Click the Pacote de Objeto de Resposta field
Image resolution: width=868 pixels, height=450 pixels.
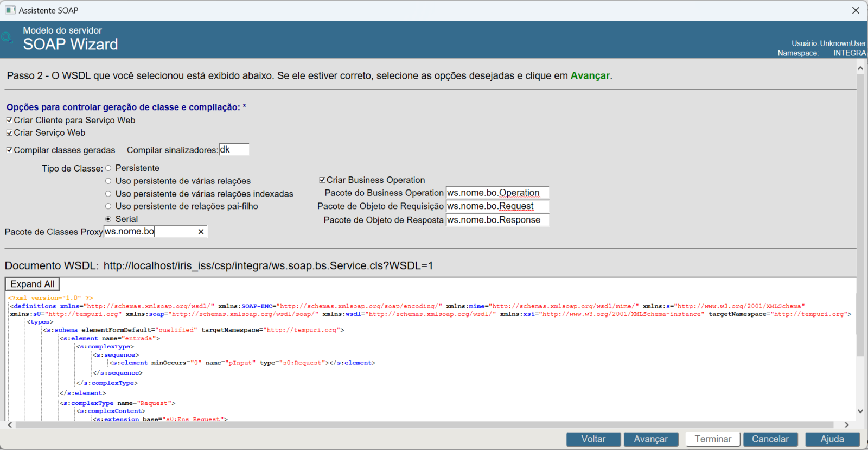(x=497, y=220)
